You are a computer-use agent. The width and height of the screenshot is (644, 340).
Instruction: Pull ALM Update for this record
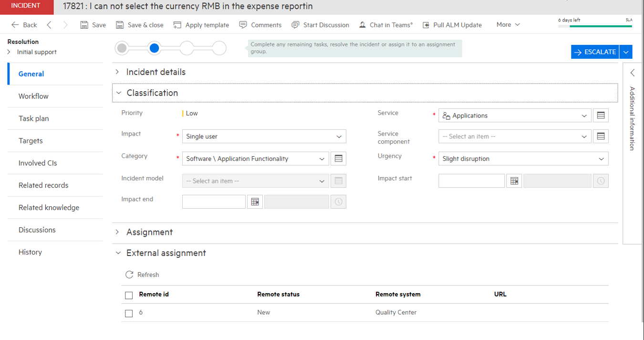[452, 24]
